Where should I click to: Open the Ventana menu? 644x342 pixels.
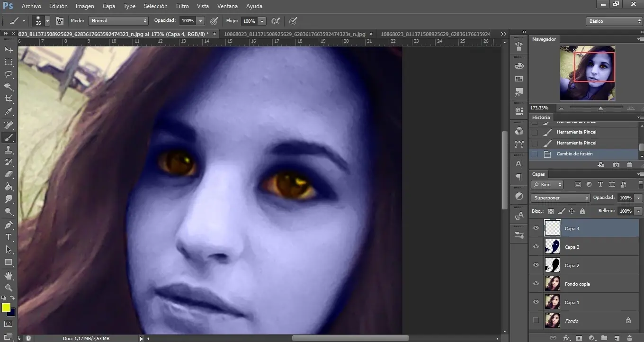[x=227, y=6]
